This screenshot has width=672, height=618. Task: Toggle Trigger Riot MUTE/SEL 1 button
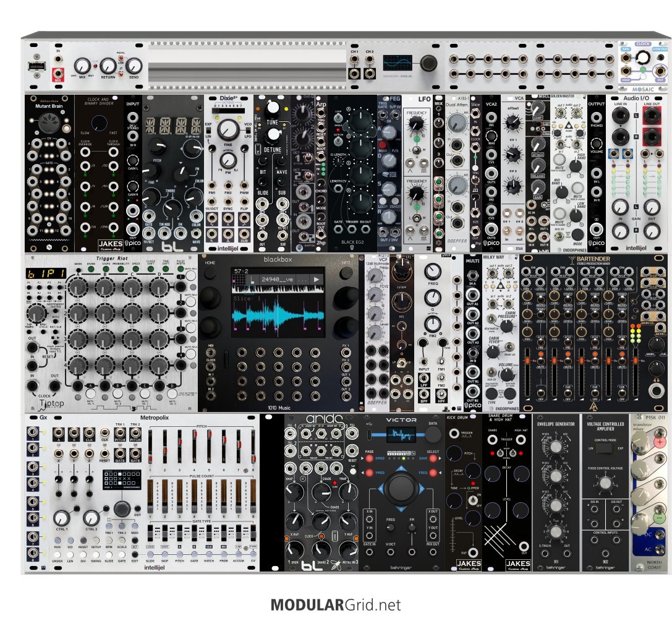tap(192, 275)
